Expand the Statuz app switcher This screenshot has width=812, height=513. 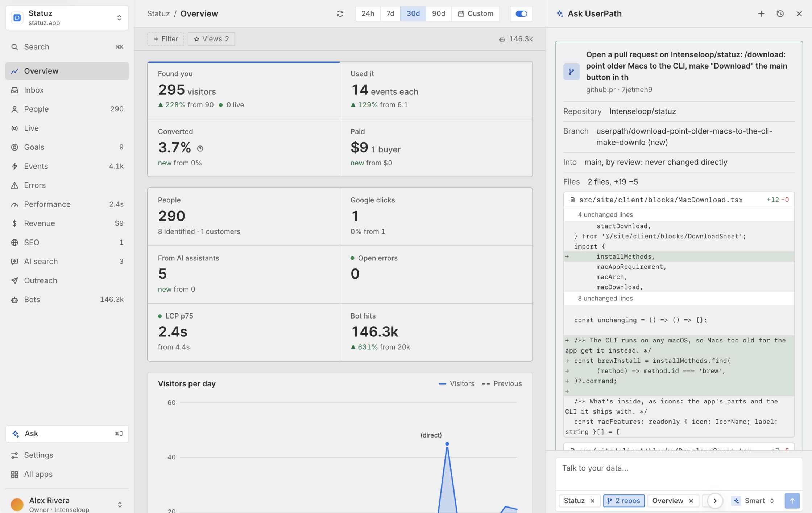coord(67,17)
